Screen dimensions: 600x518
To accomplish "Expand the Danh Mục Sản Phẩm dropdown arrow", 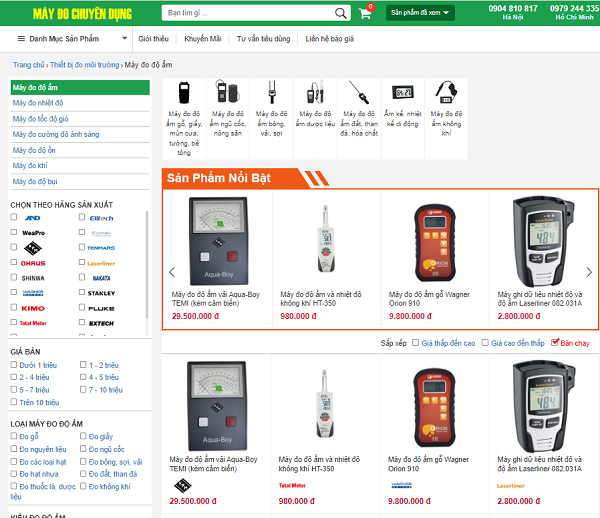I will point(124,38).
